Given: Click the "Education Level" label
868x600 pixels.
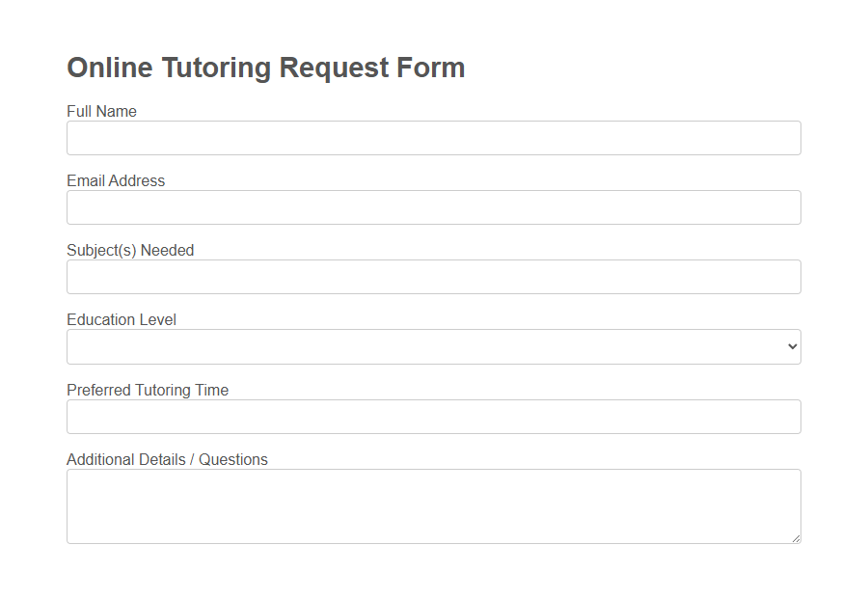Looking at the screenshot, I should click(122, 319).
